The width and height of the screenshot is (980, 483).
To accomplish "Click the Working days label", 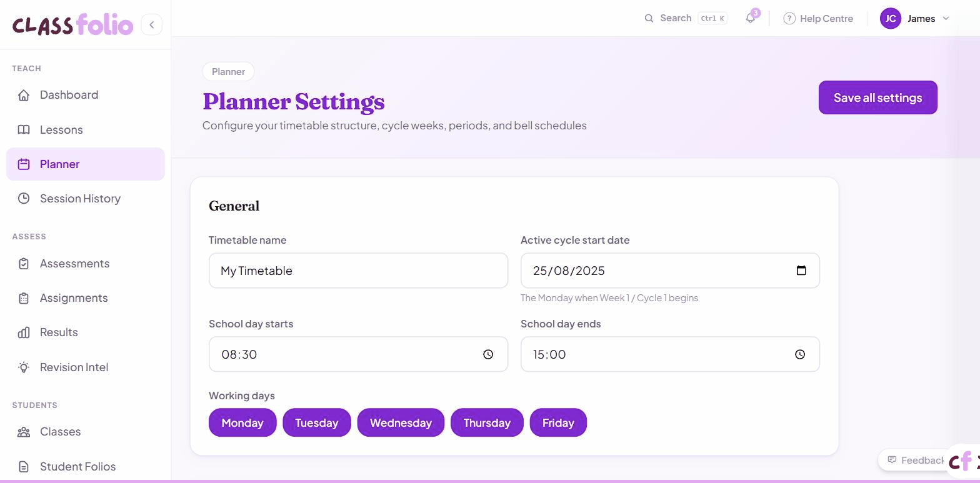I will click(x=242, y=396).
